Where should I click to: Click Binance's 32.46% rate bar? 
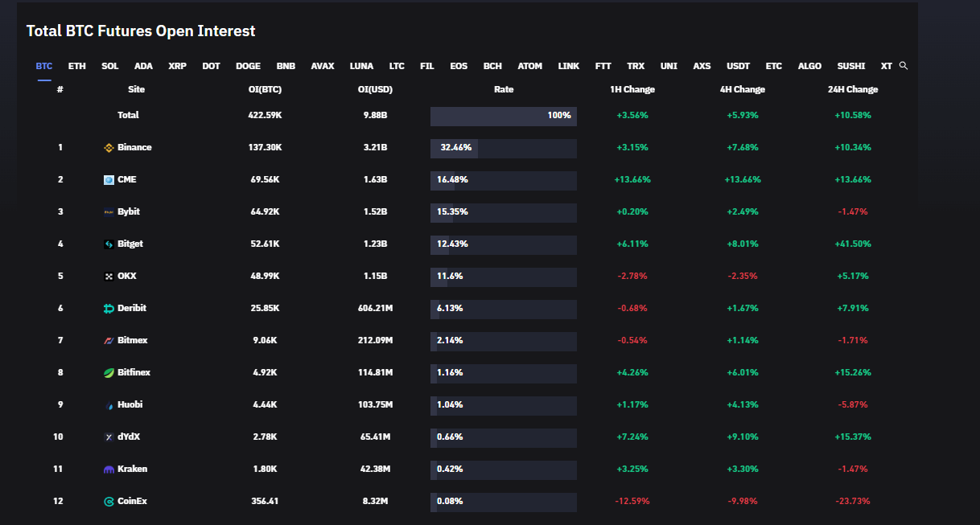(454, 148)
